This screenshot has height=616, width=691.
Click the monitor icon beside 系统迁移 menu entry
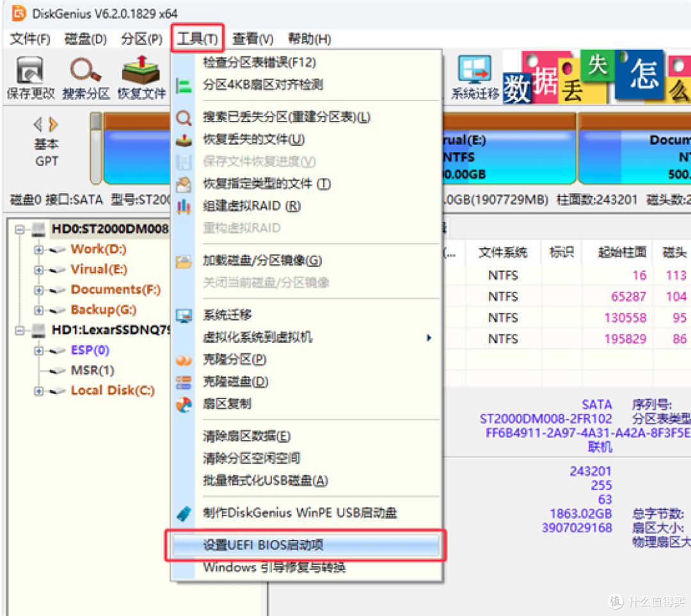point(184,315)
